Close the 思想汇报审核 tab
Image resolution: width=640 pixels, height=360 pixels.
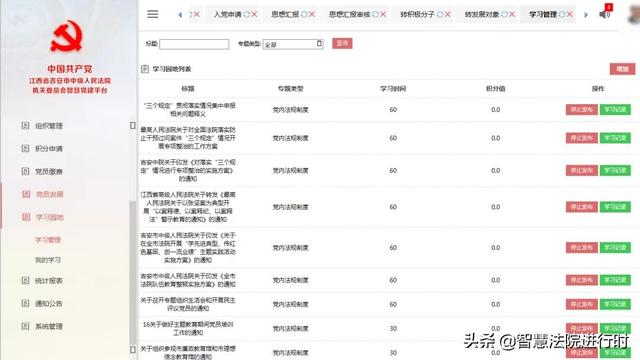[x=383, y=14]
